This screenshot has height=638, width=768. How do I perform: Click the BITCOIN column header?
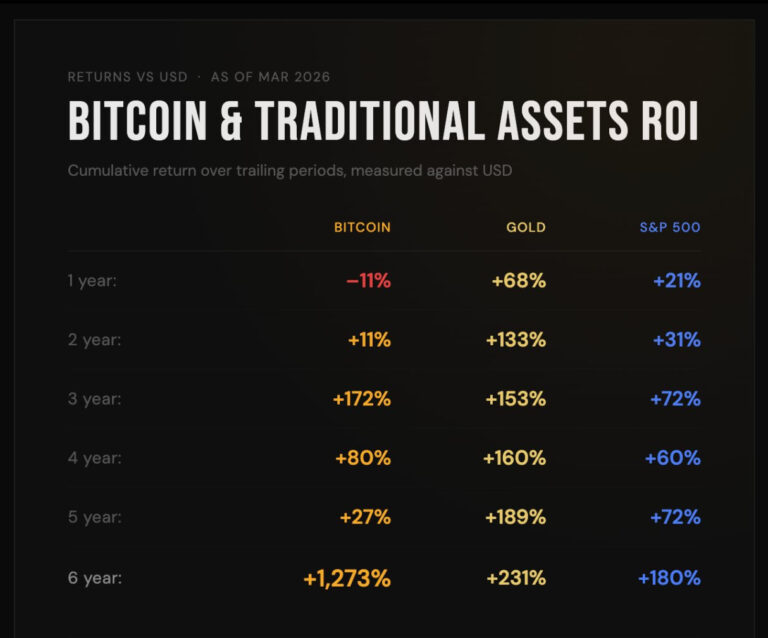(362, 227)
